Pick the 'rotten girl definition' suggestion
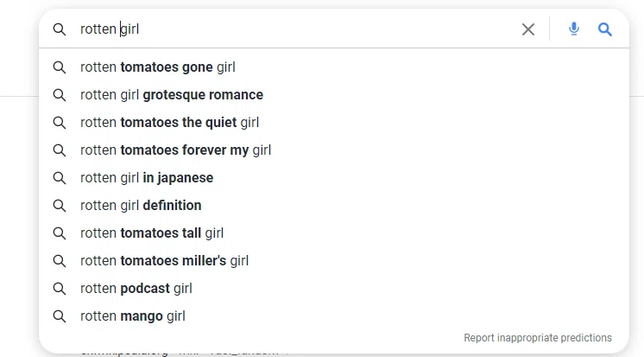The image size is (644, 357). (x=334, y=205)
